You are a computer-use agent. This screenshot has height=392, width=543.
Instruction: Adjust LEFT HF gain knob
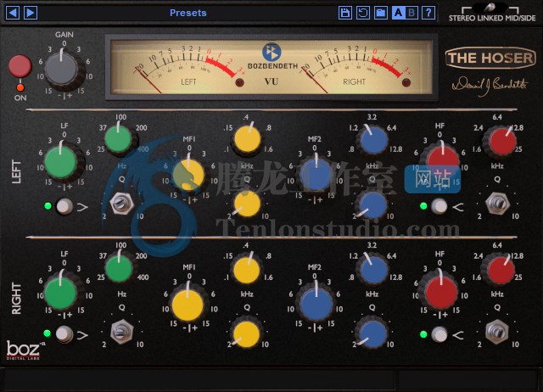pyautogui.click(x=441, y=160)
